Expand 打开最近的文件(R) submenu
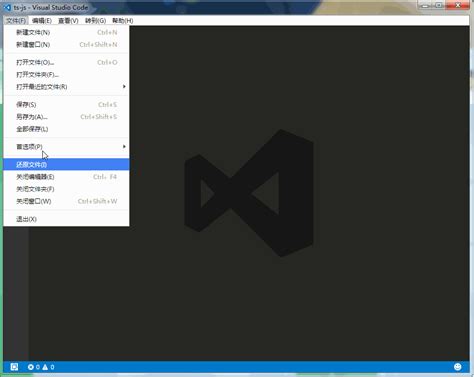 pos(66,87)
